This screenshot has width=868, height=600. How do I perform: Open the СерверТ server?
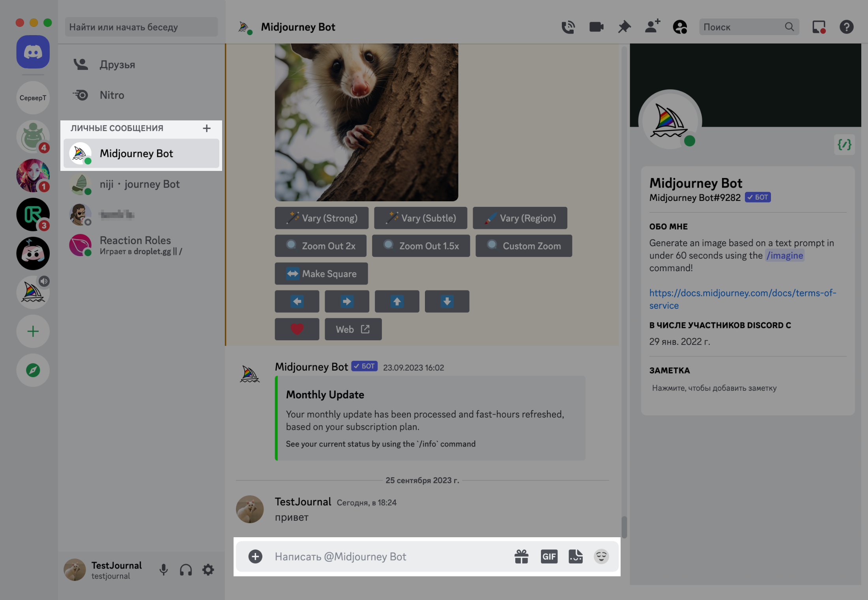point(33,97)
